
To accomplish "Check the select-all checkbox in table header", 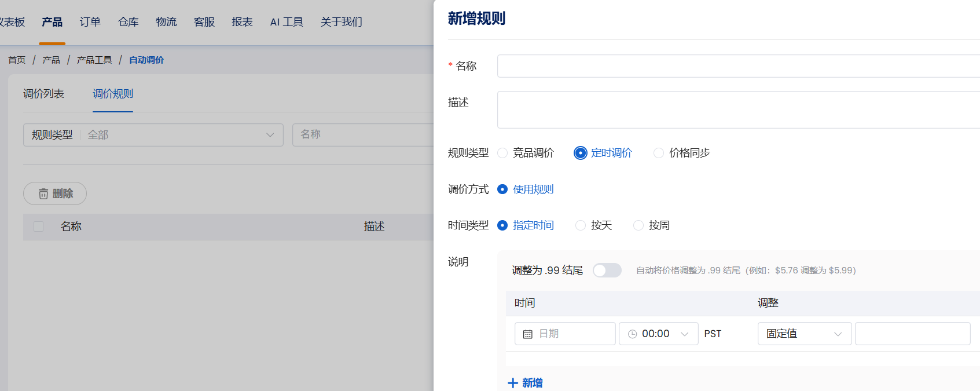I will coord(39,226).
